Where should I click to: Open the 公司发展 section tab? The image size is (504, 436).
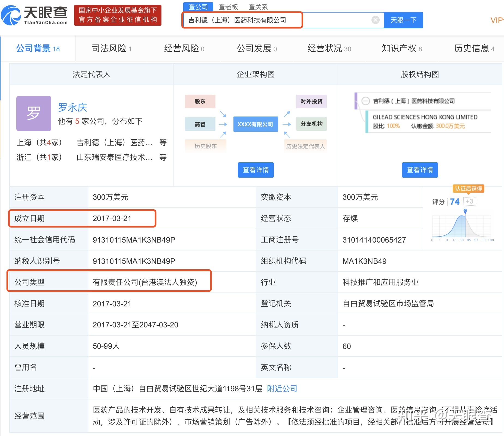pos(257,49)
